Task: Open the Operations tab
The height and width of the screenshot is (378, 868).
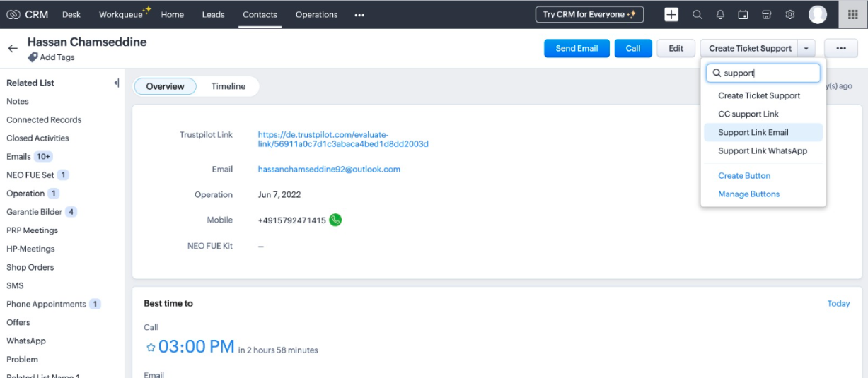Action: pyautogui.click(x=316, y=15)
